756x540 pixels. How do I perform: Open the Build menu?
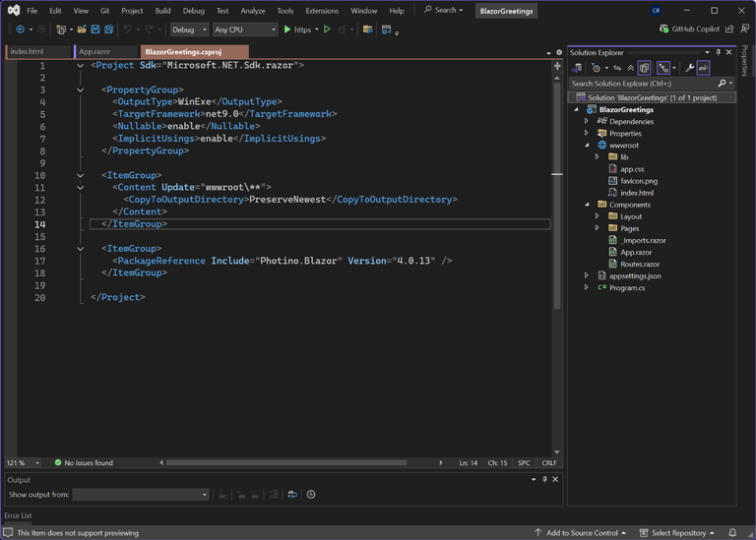pyautogui.click(x=162, y=11)
